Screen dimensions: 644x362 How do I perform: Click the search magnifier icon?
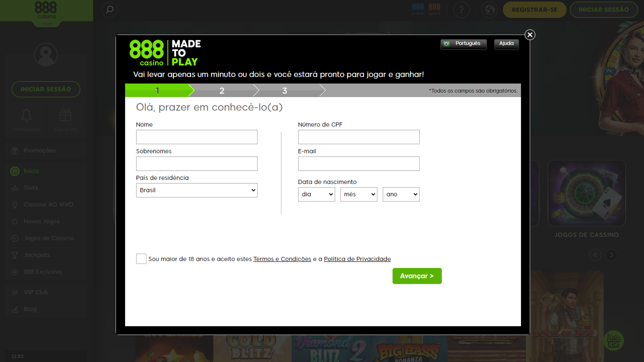pyautogui.click(x=109, y=10)
